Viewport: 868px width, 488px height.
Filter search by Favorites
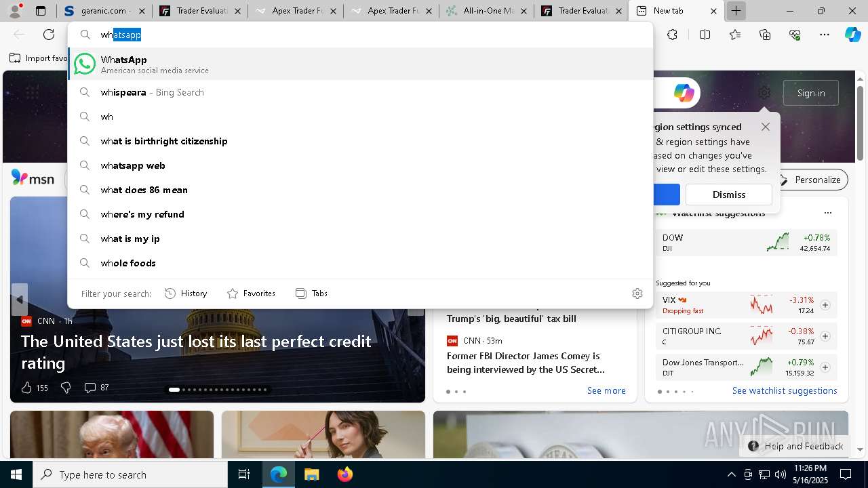click(x=251, y=293)
